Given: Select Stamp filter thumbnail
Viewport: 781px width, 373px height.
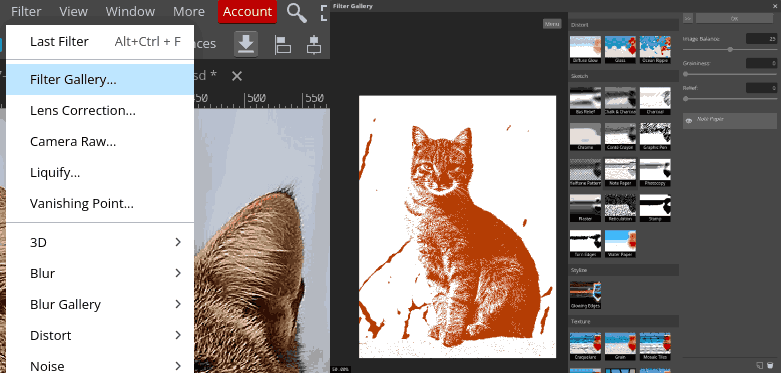Looking at the screenshot, I should (x=655, y=208).
